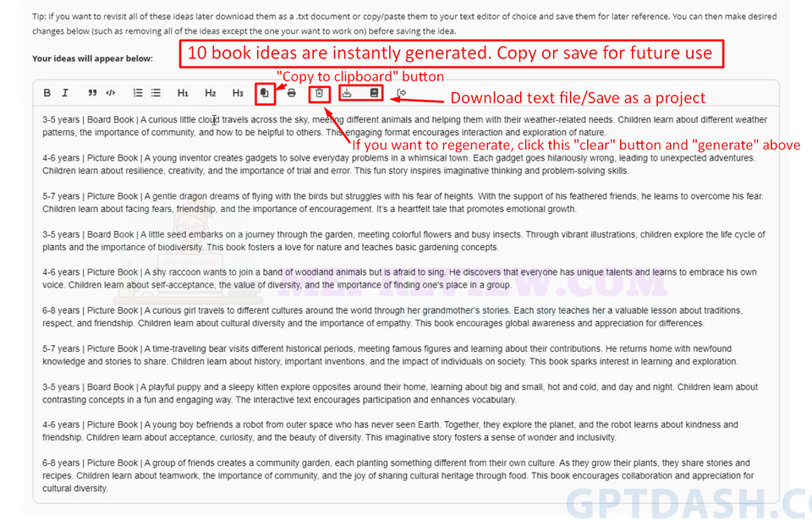
Task: Insert a code block with the code icon
Action: (x=110, y=93)
